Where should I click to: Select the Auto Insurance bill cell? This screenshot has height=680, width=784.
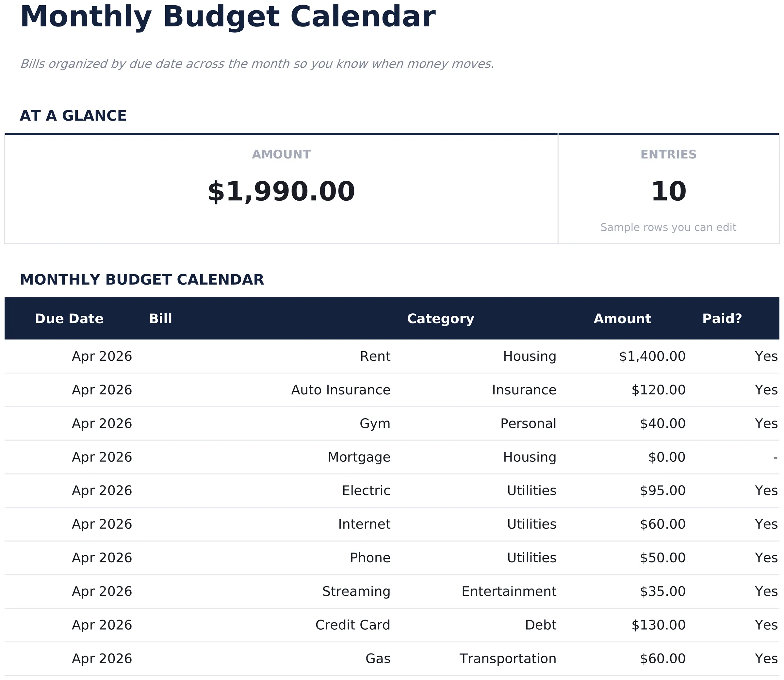click(x=341, y=390)
